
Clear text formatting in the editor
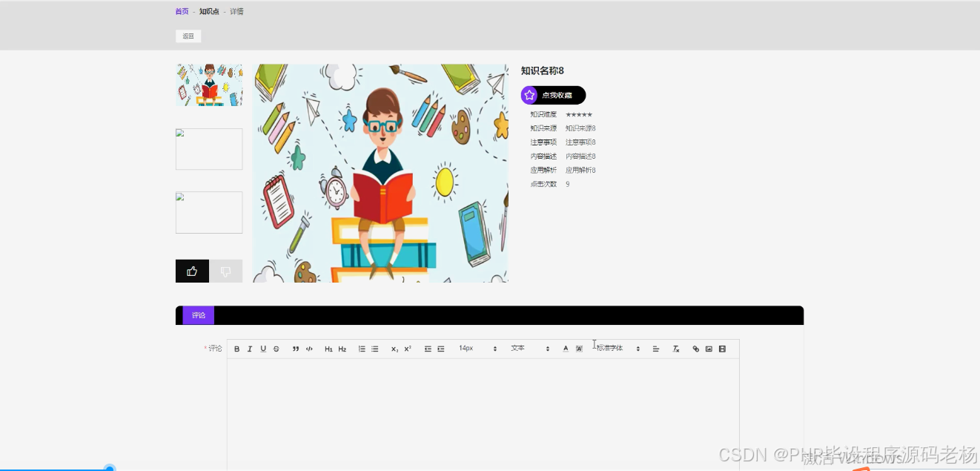[676, 349]
